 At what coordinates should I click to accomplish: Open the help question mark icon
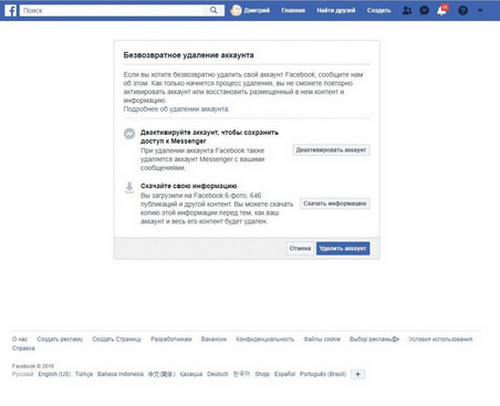(x=463, y=11)
